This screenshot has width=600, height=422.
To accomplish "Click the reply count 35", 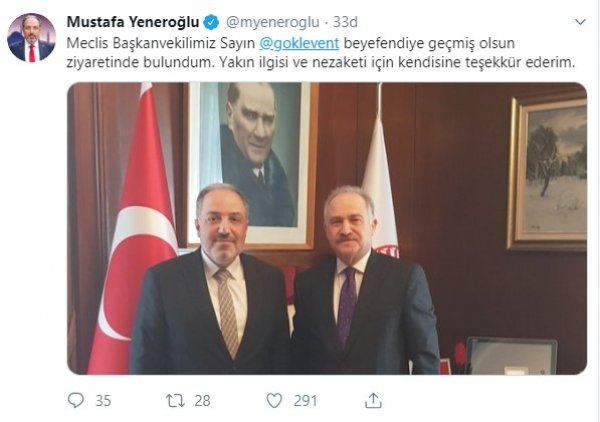I will 103,401.
